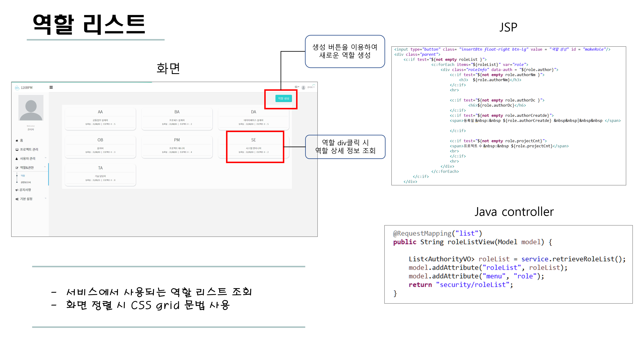644x357 pixels.
Task: Collapse the 역할&권한 chevron
Action: coord(45,167)
